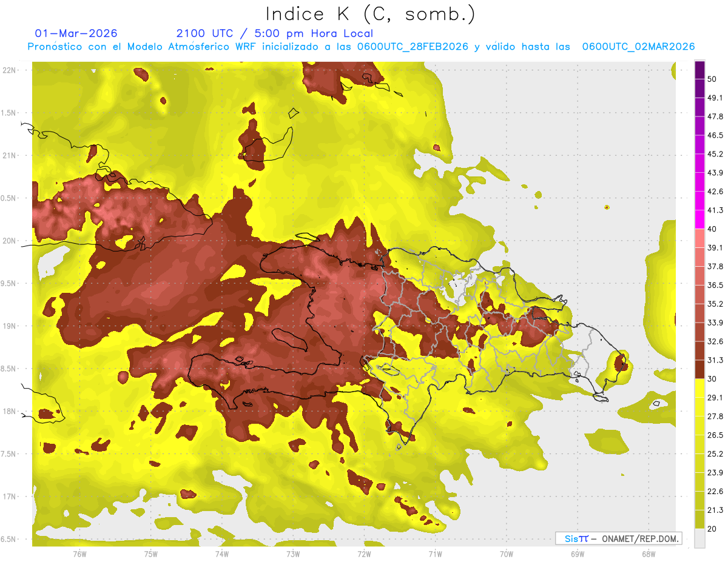
Task: Click the chart title "Indice K (C, somb.)"
Action: point(371,14)
